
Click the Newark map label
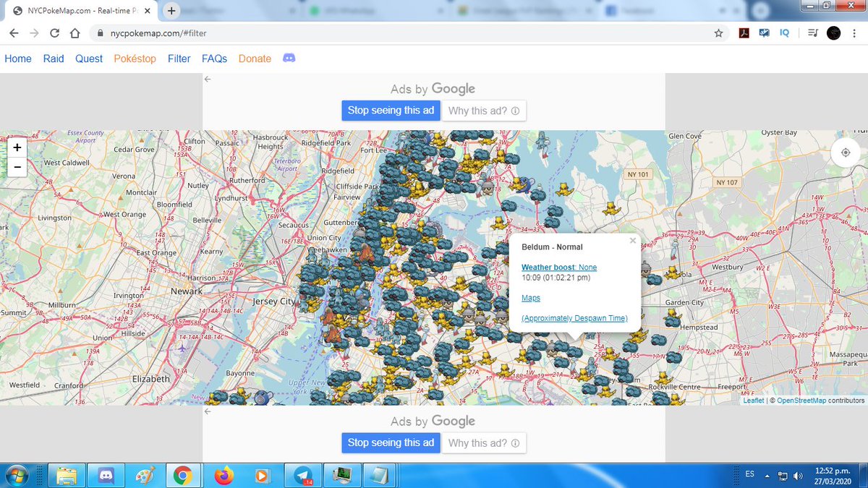tap(186, 291)
